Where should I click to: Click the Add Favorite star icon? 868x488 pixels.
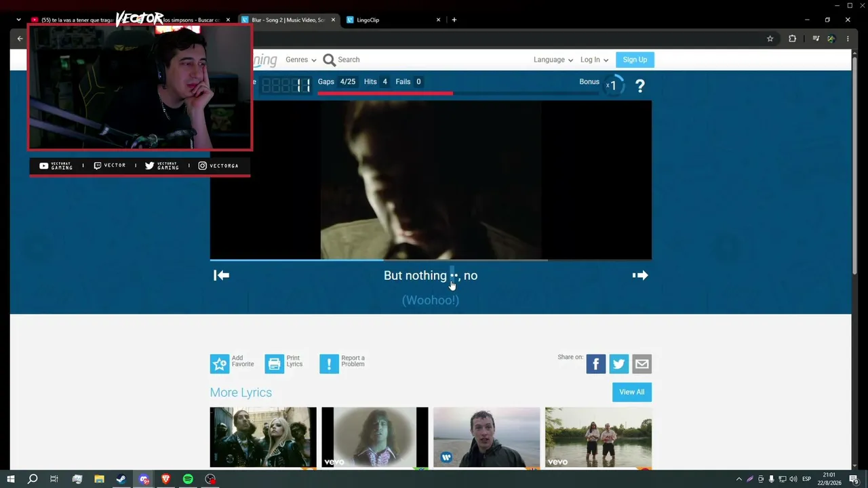click(220, 364)
